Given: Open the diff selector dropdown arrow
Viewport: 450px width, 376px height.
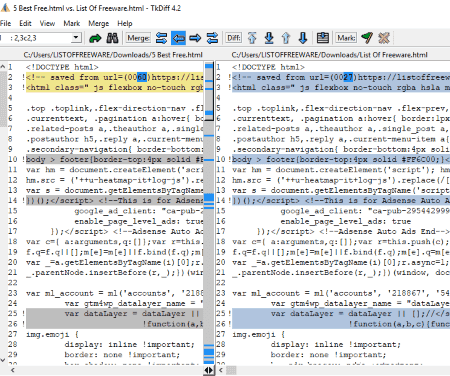Looking at the screenshot, I should pos(76,38).
